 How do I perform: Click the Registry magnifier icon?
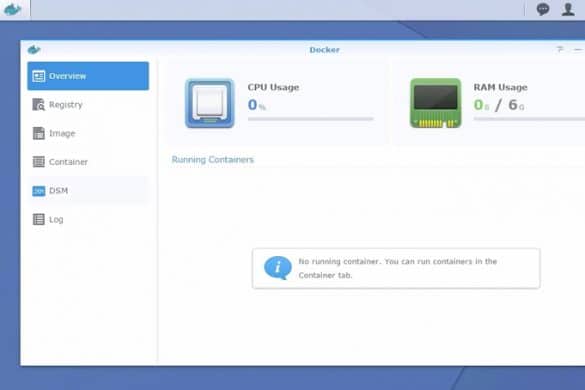click(x=38, y=105)
